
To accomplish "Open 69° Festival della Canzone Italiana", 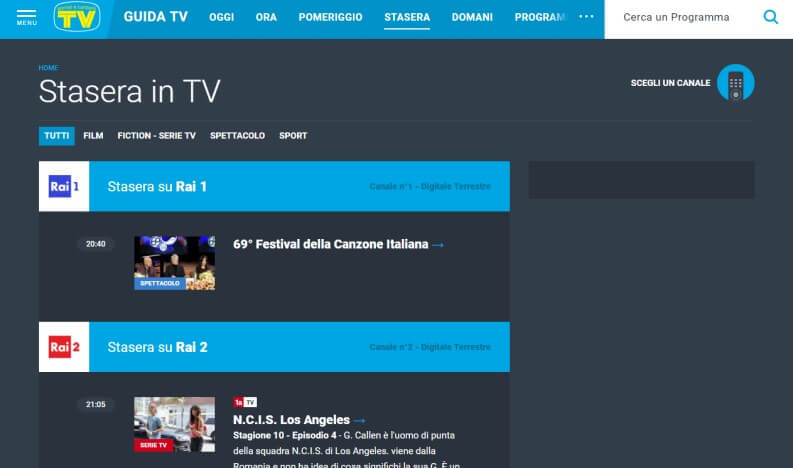I will [x=330, y=244].
